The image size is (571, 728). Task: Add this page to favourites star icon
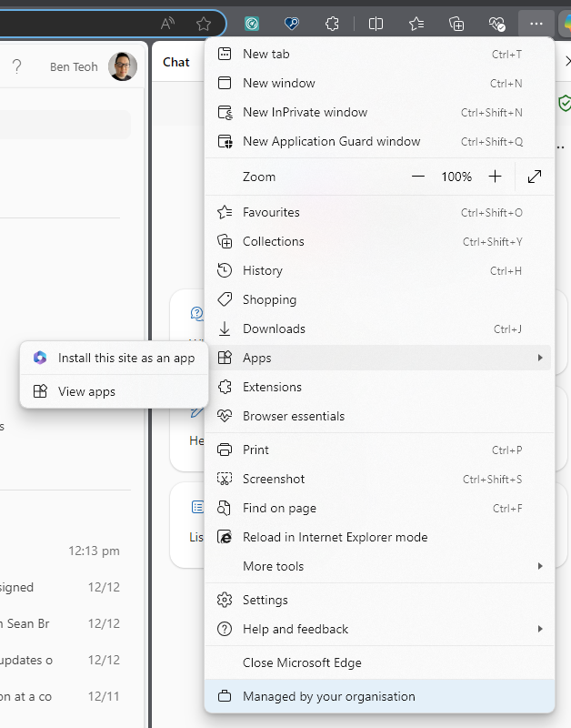coord(203,24)
